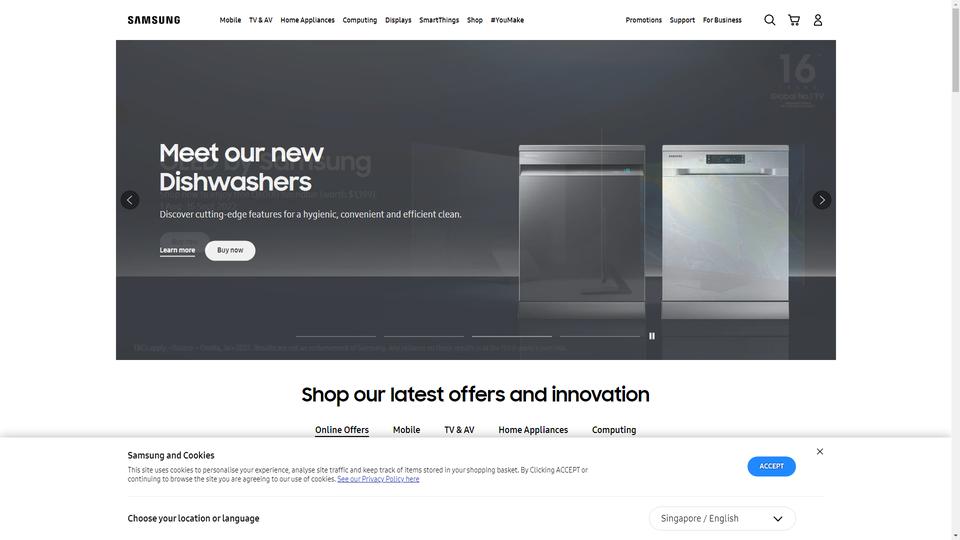960x540 pixels.
Task: Open the shopping cart icon
Action: pos(794,20)
